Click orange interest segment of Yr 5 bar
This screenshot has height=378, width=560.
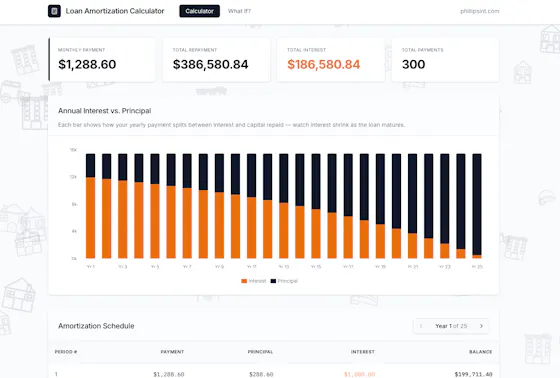(x=155, y=221)
